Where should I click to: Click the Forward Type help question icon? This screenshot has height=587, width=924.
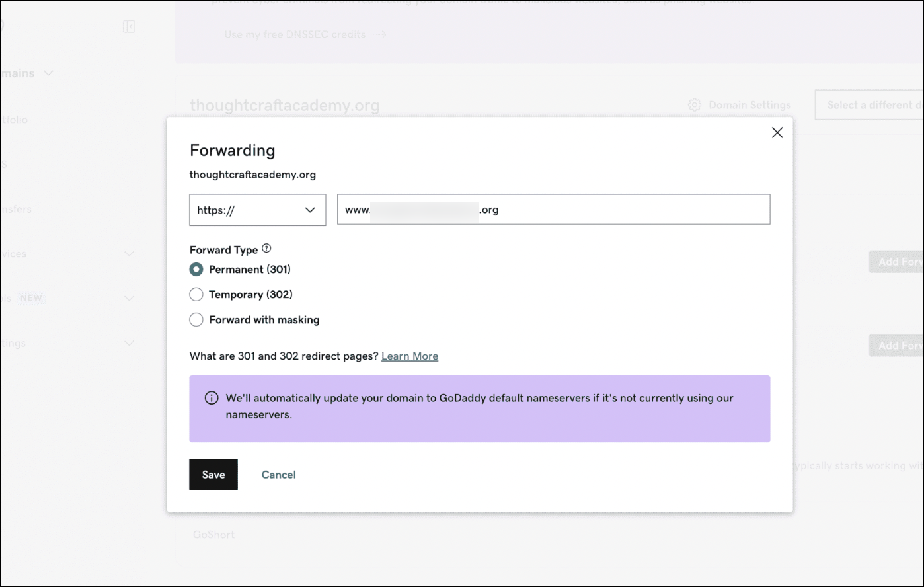(x=266, y=249)
